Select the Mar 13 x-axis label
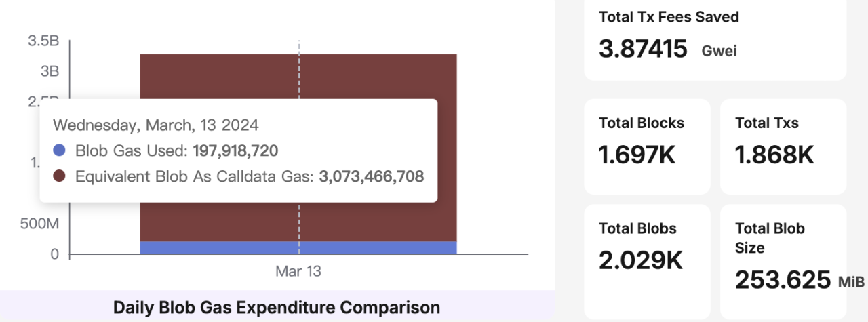The height and width of the screenshot is (322, 868). (x=298, y=271)
